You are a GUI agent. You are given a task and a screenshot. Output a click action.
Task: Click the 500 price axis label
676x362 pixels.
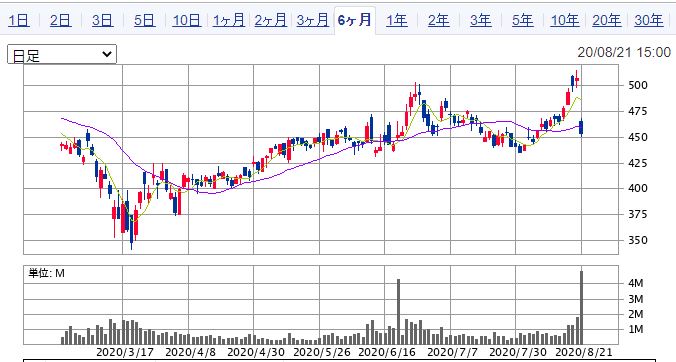(x=638, y=85)
